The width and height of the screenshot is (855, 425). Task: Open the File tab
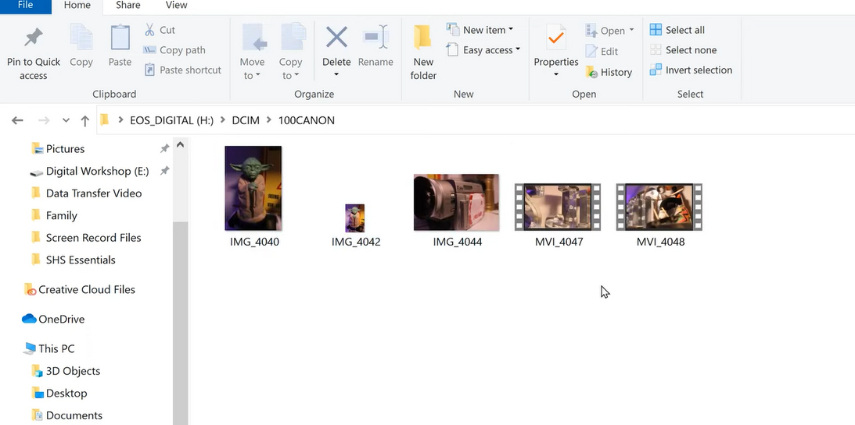pos(26,5)
